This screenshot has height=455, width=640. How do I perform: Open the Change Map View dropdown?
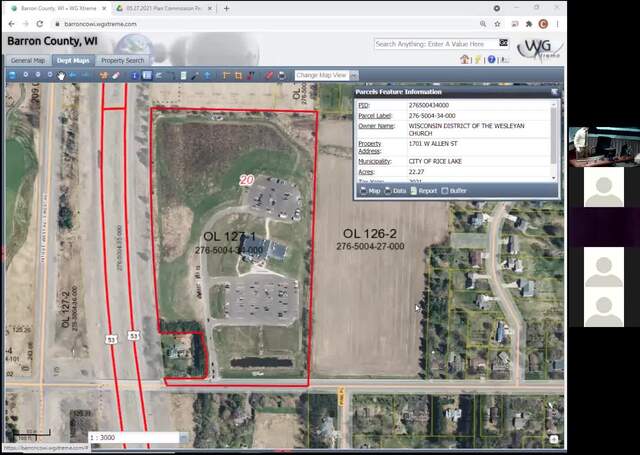(x=324, y=75)
